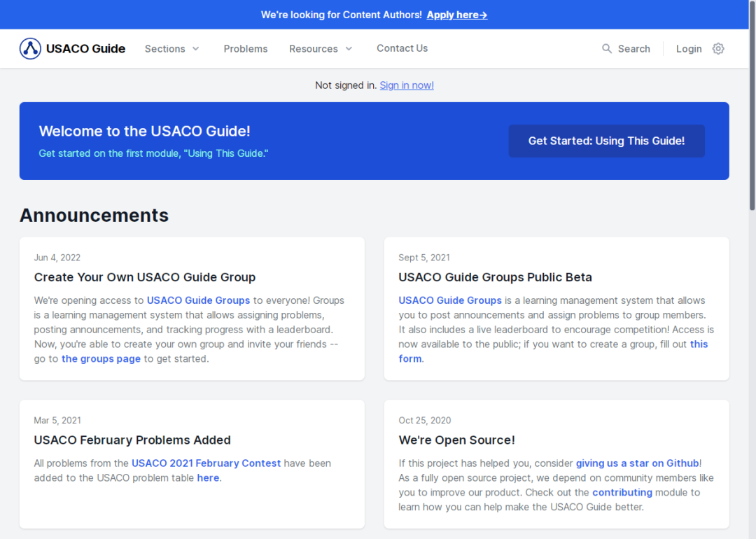The image size is (756, 539).
Task: Click the USACO Guide Groups Public Beta heading
Action: click(495, 277)
